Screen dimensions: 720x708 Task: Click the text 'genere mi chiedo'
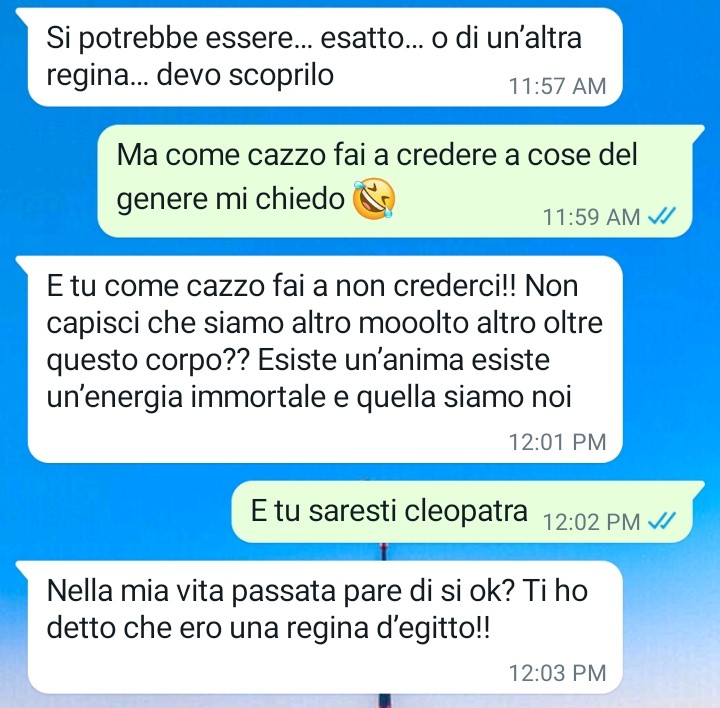click(231, 199)
